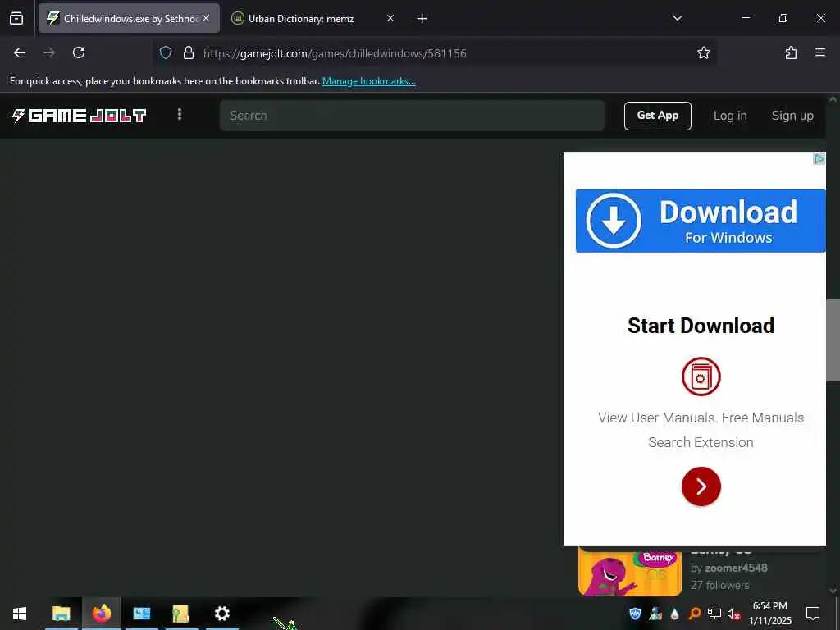Image resolution: width=840 pixels, height=630 pixels.
Task: Go back to the previous page
Action: pos(20,52)
